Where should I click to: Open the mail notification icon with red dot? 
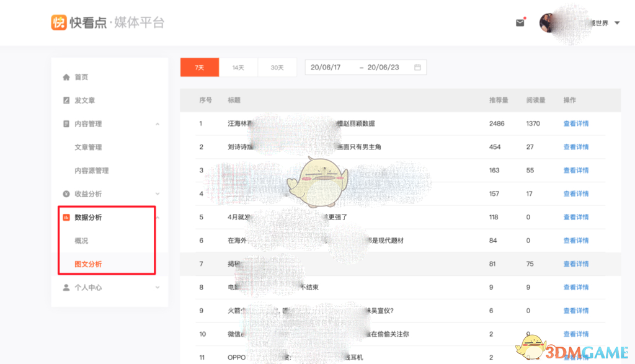click(x=520, y=22)
